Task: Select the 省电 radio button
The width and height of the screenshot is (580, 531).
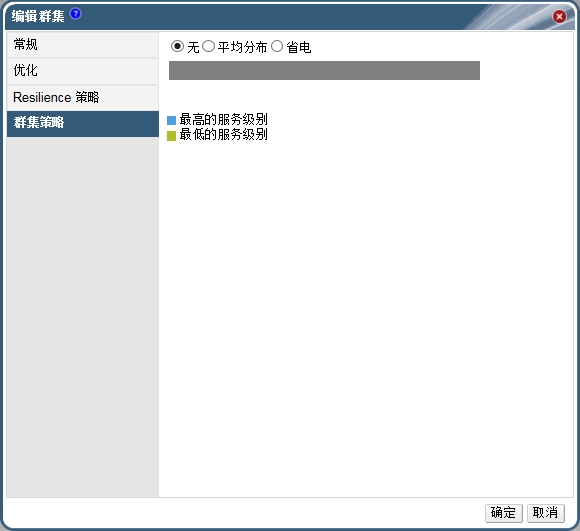Action: (x=277, y=46)
